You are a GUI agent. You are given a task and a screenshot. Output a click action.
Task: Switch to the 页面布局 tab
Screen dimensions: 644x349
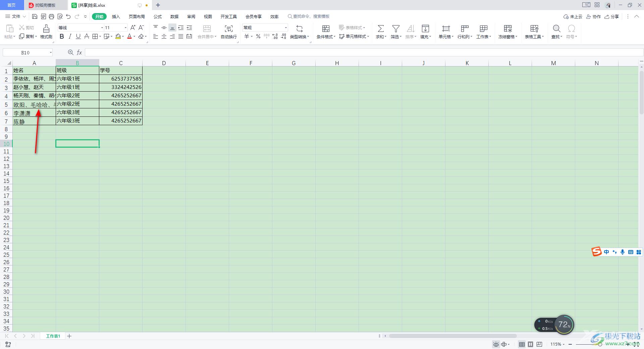(137, 16)
